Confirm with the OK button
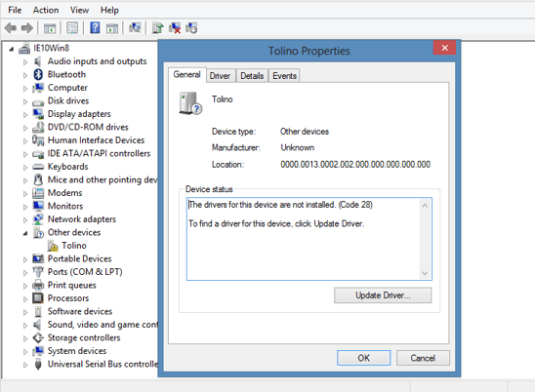This screenshot has height=392, width=535. point(364,358)
